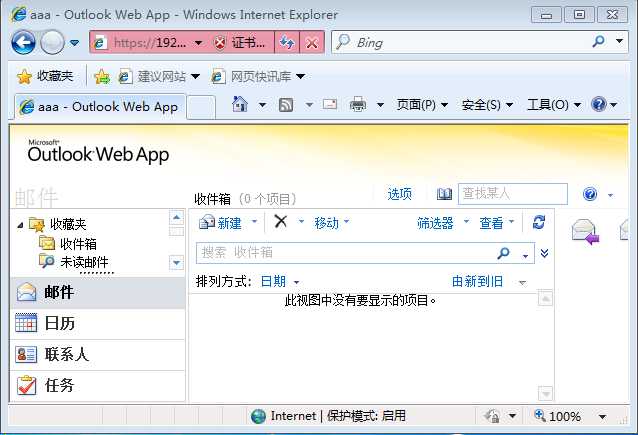Image resolution: width=638 pixels, height=435 pixels.
Task: Click the https://192 address bar
Action: pyautogui.click(x=149, y=42)
